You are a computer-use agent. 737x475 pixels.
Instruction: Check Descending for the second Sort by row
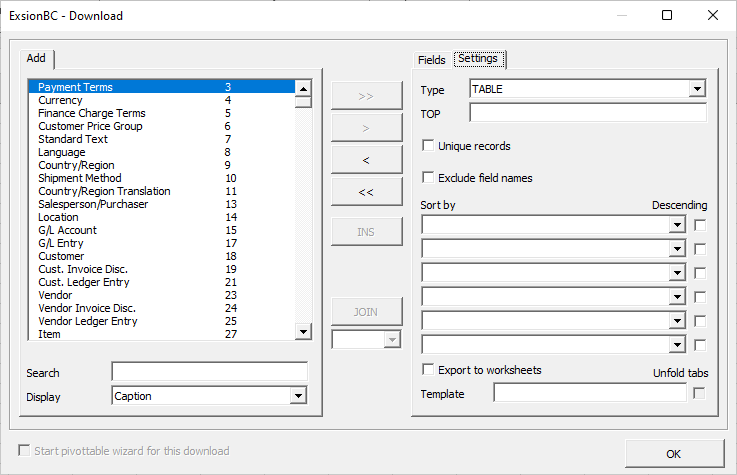coord(700,249)
